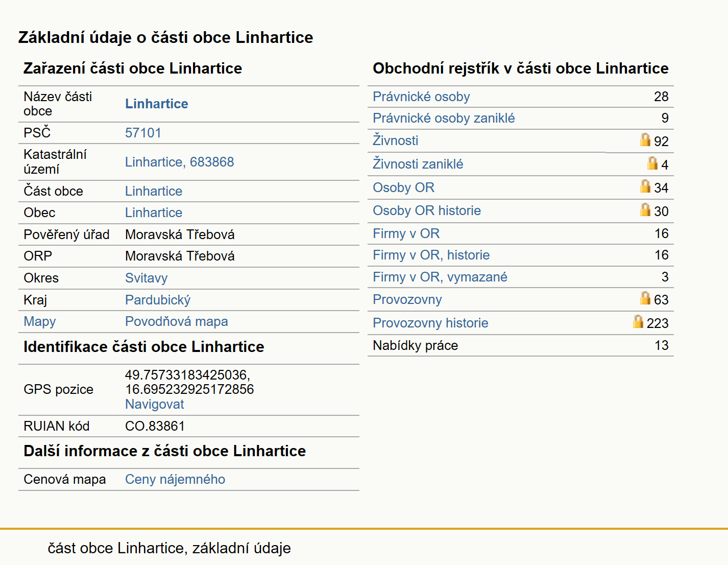Click the padlock in Osoby OR historie row
728x565 pixels.
645,209
